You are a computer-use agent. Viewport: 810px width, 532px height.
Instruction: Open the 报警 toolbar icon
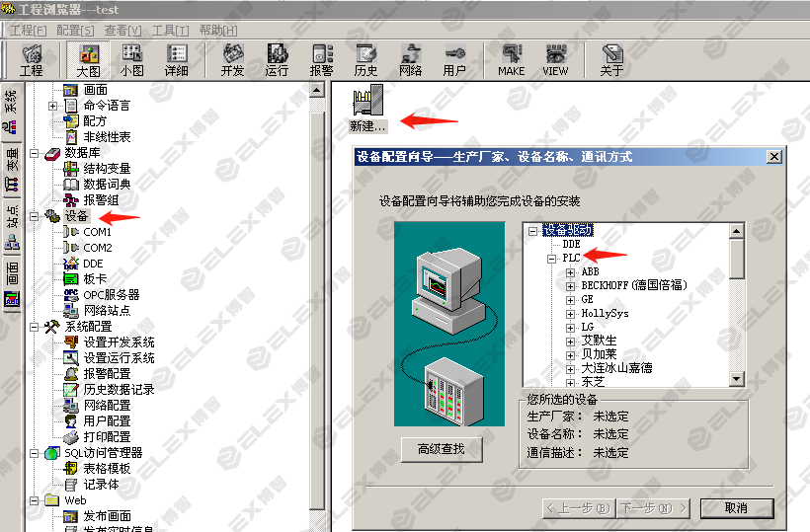click(322, 59)
